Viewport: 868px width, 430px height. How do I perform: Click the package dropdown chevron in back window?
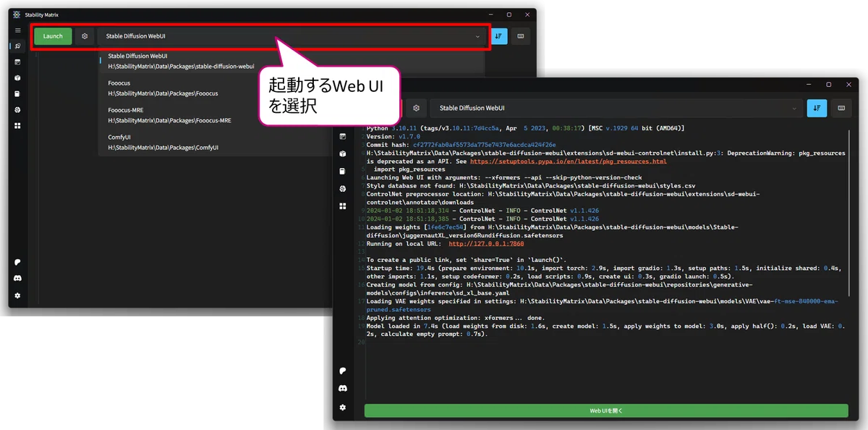477,36
